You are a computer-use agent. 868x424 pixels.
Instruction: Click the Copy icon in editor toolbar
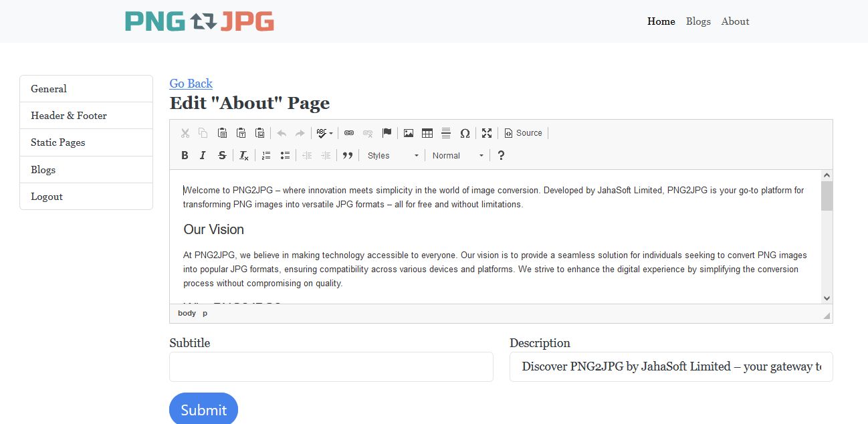203,133
